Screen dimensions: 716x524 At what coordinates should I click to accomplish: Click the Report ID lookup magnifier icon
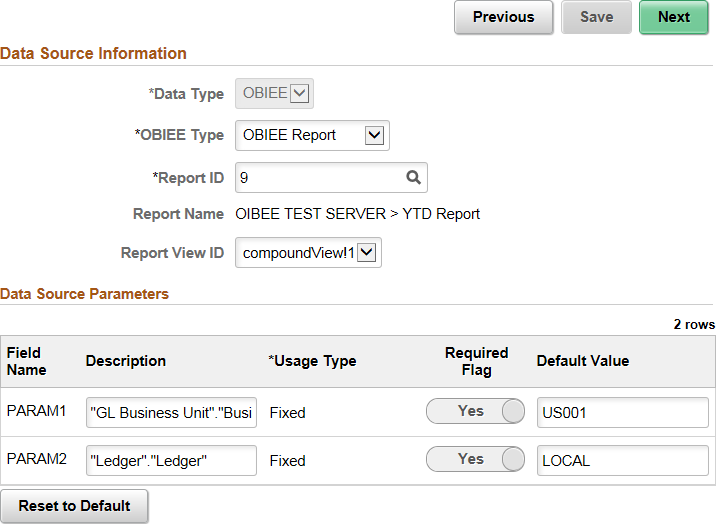pyautogui.click(x=413, y=177)
